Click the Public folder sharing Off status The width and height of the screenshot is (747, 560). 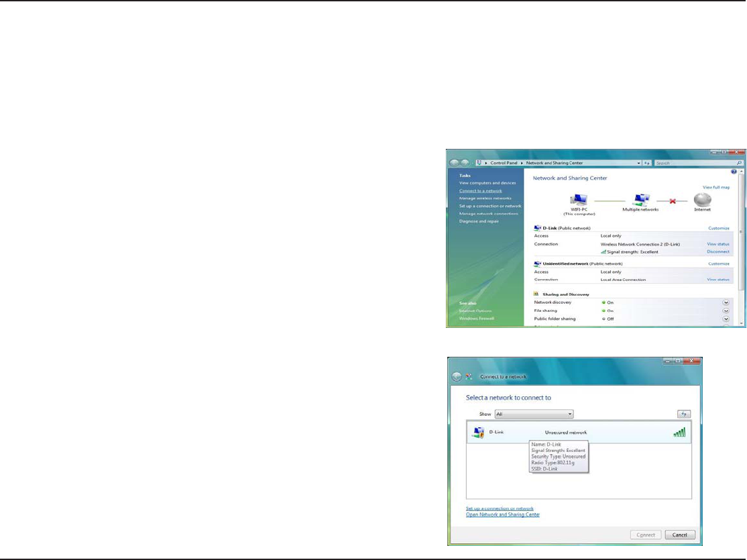[608, 319]
